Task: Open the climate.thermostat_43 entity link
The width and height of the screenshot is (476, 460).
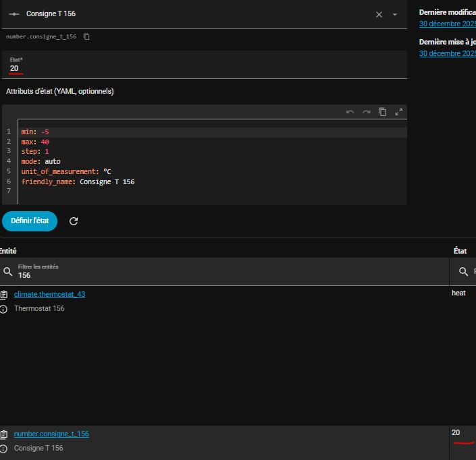Action: click(x=49, y=294)
